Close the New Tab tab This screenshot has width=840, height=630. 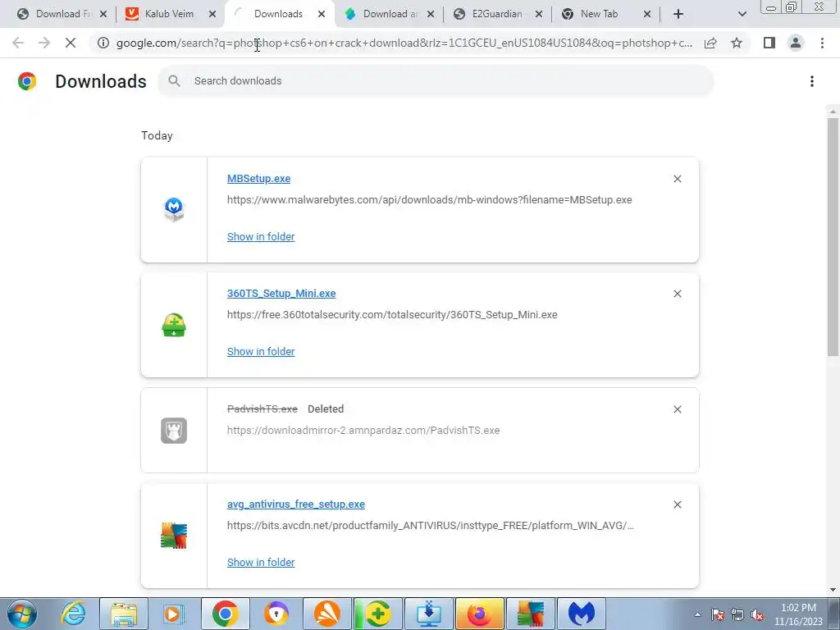pyautogui.click(x=647, y=14)
